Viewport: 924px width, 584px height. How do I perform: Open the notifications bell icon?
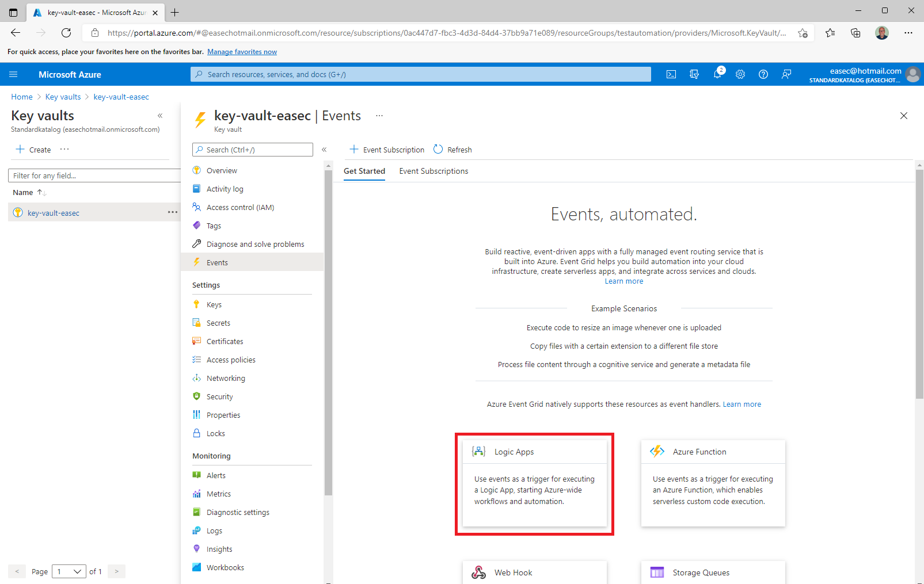pyautogui.click(x=717, y=74)
